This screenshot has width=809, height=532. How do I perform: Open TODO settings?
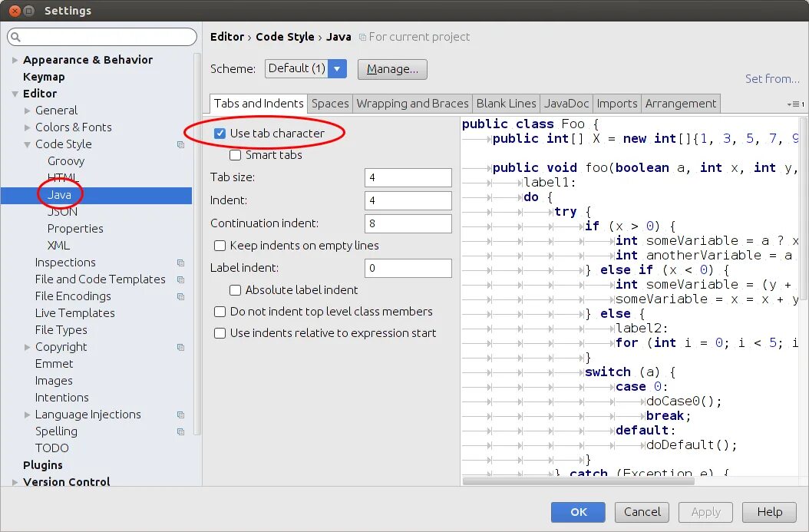[51, 448]
